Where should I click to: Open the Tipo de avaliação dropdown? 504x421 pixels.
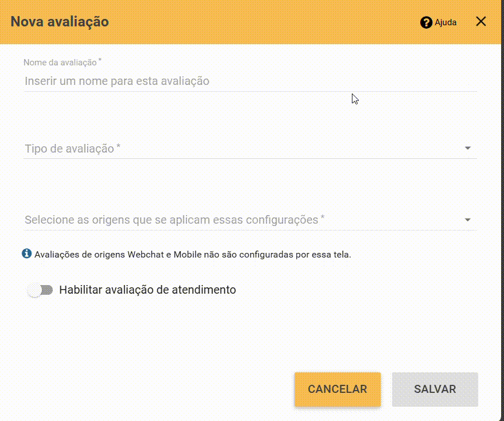pos(250,149)
